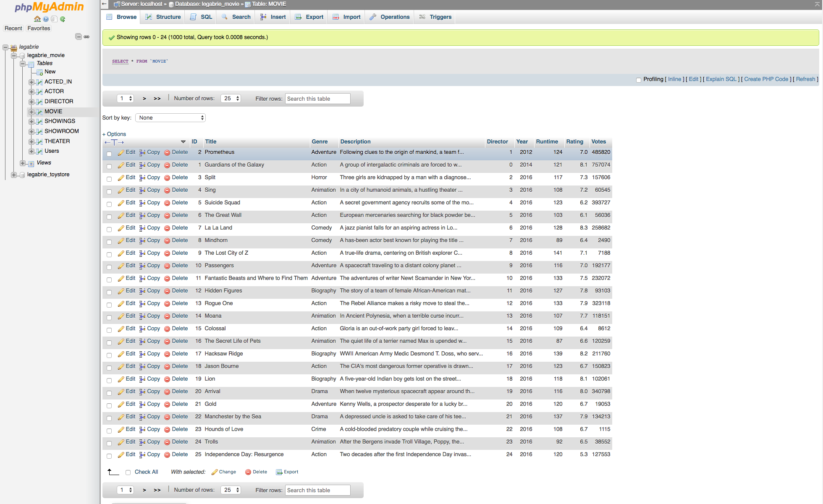
Task: Open the Sort by key dropdown
Action: point(170,118)
